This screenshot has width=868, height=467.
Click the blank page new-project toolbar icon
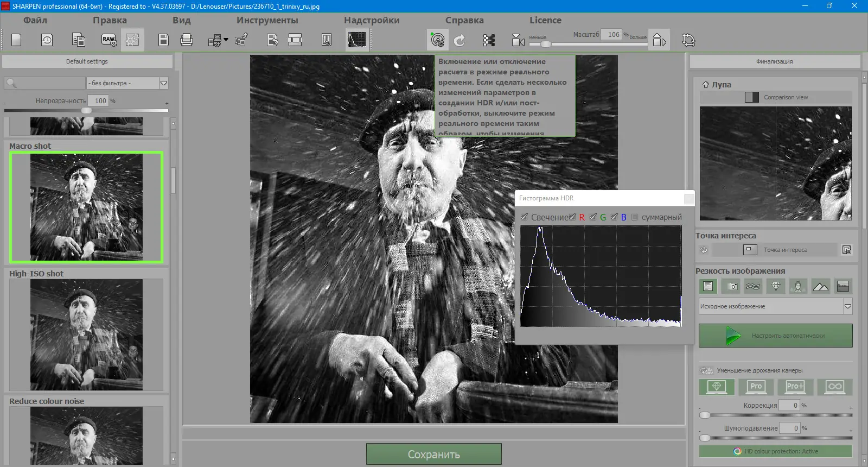tap(16, 40)
